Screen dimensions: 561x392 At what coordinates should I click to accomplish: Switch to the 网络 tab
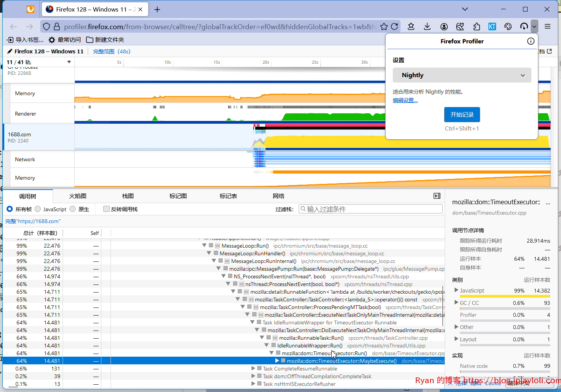coord(278,196)
